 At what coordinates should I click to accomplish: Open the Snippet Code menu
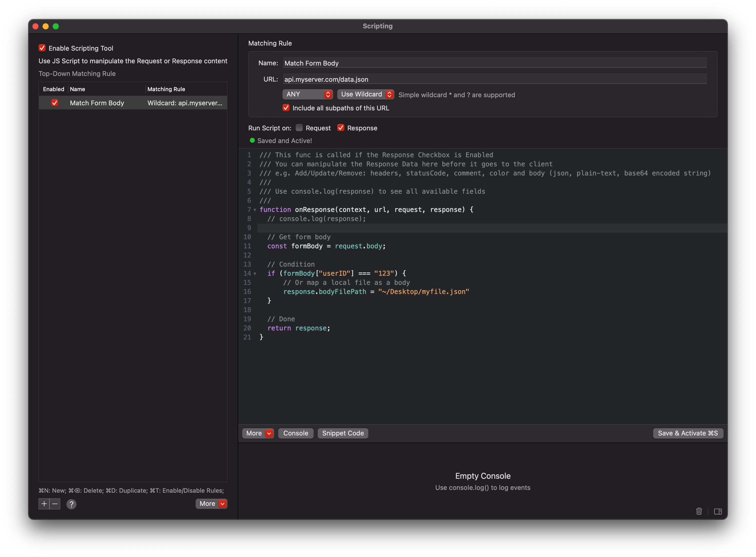pos(343,433)
